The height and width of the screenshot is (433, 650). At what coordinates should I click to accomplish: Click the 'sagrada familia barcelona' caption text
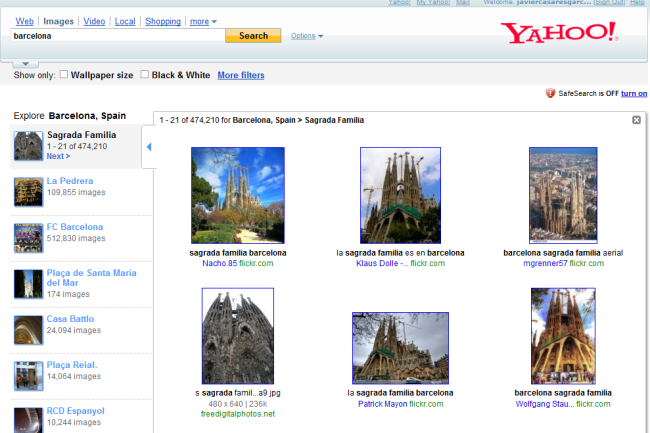click(x=238, y=253)
